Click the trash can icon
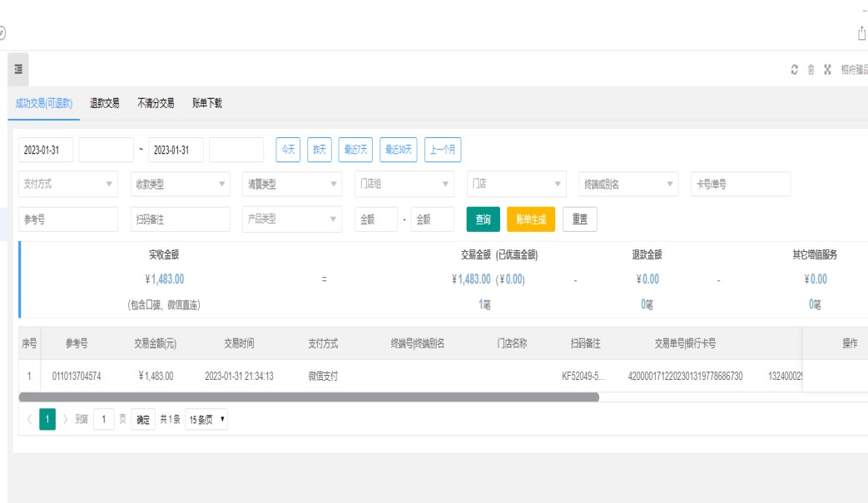 click(x=811, y=70)
